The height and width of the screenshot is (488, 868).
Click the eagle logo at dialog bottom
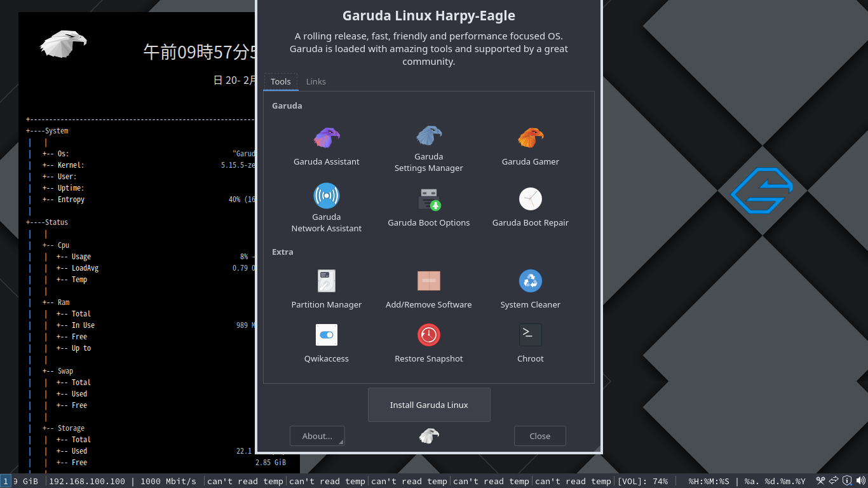point(429,436)
